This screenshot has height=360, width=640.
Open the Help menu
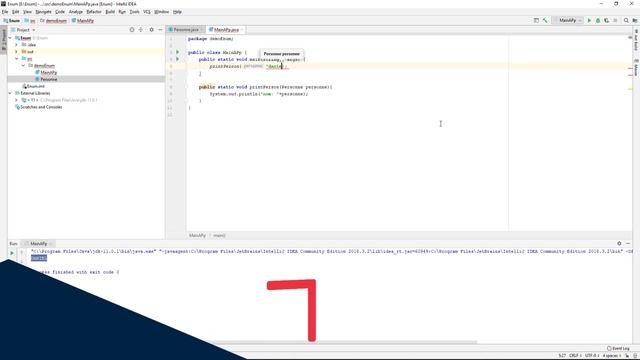pyautogui.click(x=177, y=12)
